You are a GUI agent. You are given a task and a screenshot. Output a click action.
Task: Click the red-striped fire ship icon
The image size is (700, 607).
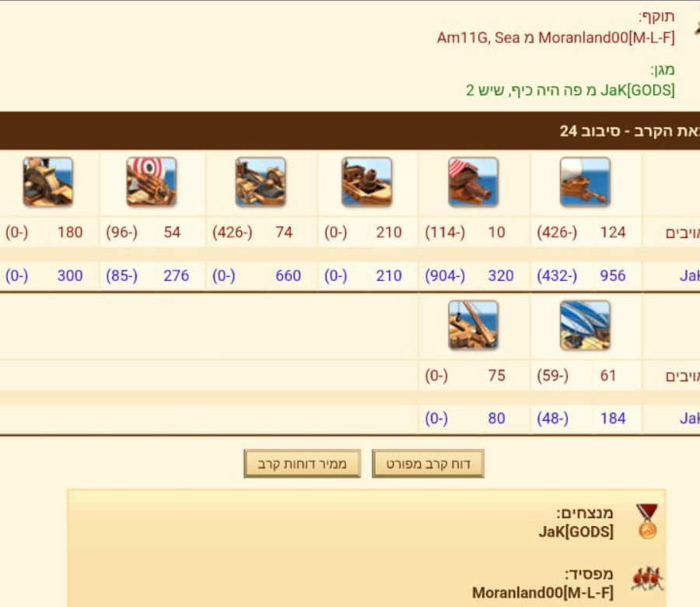click(x=473, y=182)
